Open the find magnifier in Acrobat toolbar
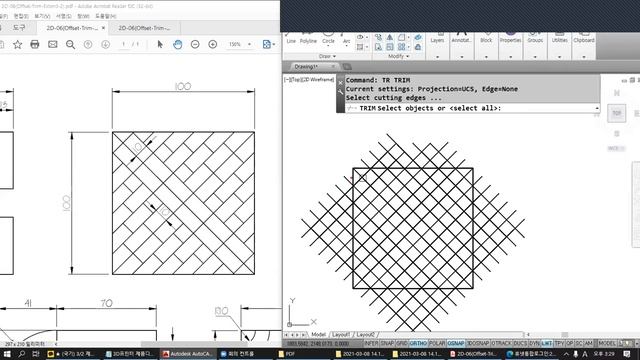The height and width of the screenshot is (360, 640). click(x=70, y=44)
